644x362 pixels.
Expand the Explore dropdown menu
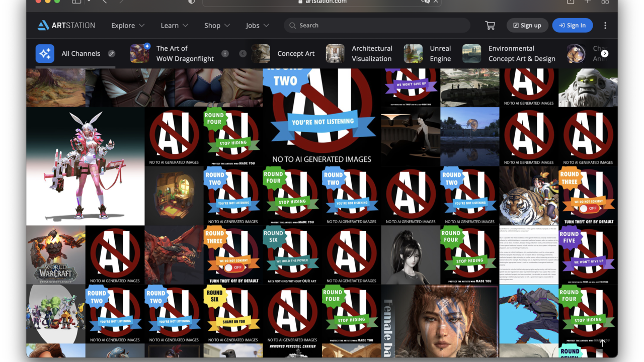(x=128, y=26)
